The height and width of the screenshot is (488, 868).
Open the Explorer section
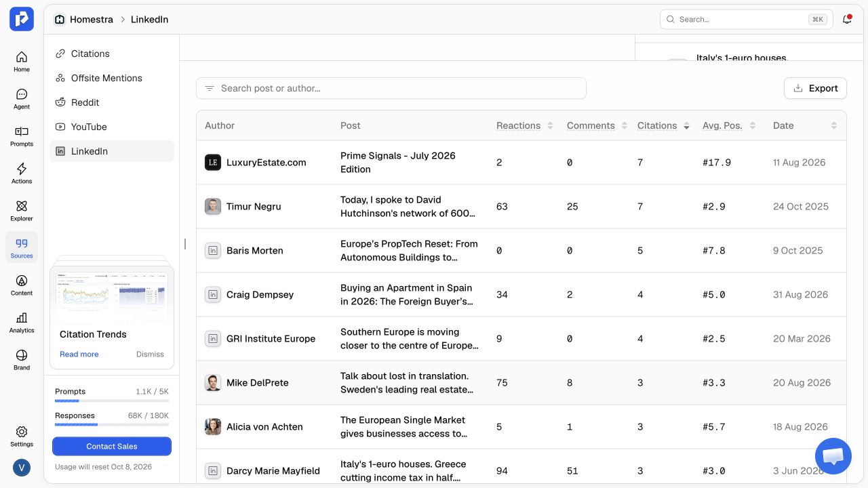(x=22, y=211)
